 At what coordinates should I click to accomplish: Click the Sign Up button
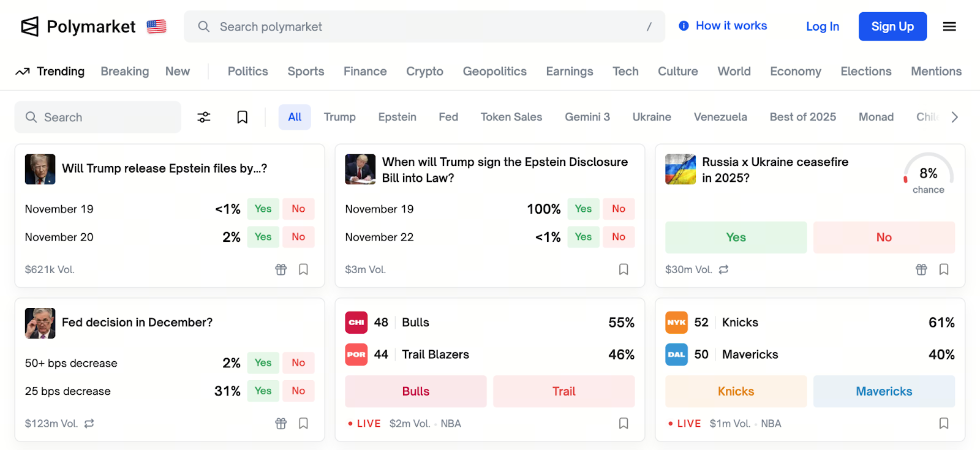click(892, 26)
